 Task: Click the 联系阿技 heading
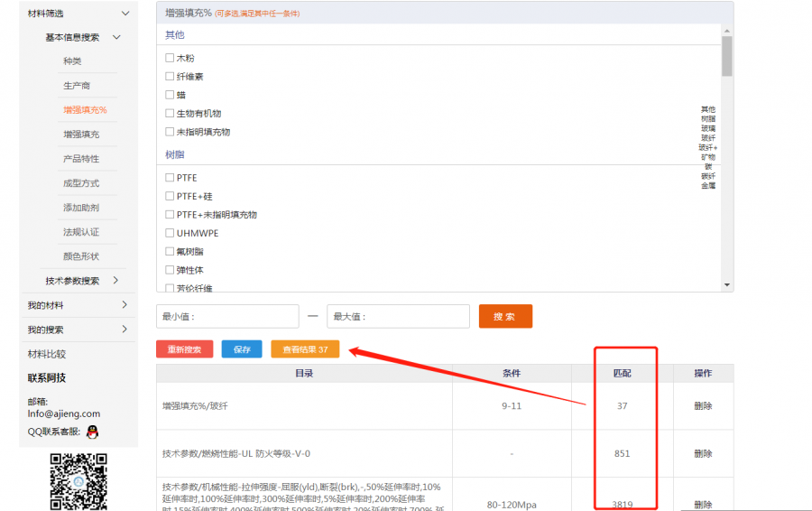click(x=47, y=377)
